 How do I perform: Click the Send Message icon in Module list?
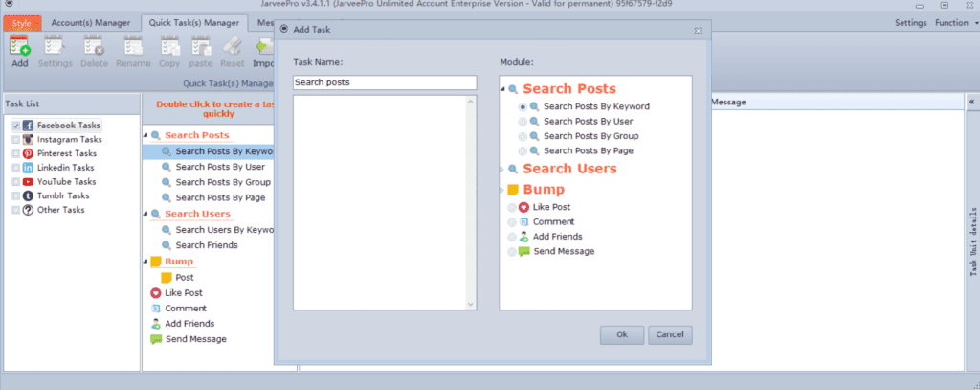click(x=523, y=252)
